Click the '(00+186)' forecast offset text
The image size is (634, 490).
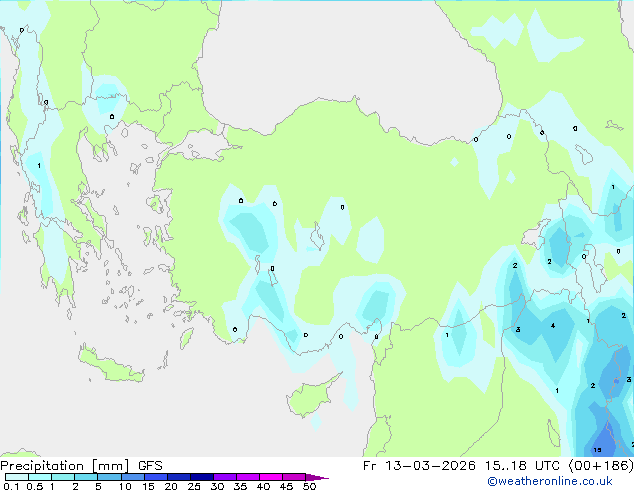click(601, 466)
